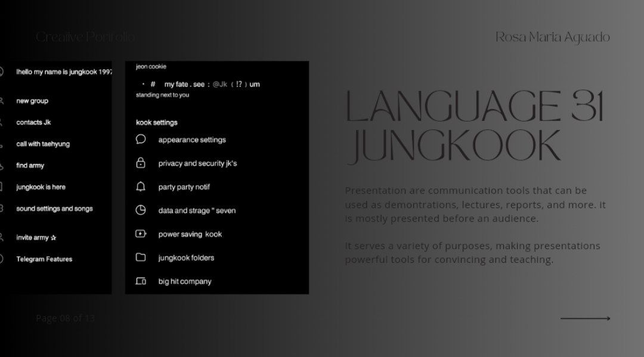Click the paragraph starting Presentation are communication
This screenshot has height=357, width=644.
475,204
